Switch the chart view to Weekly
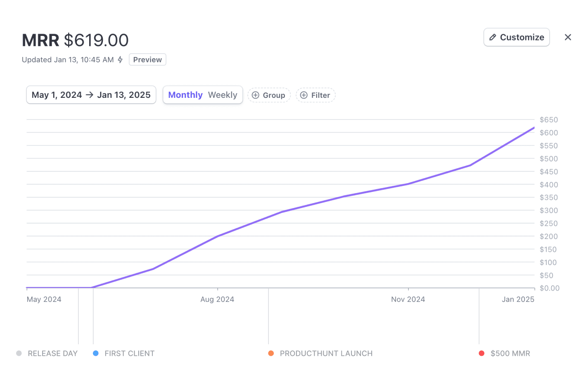 tap(223, 95)
